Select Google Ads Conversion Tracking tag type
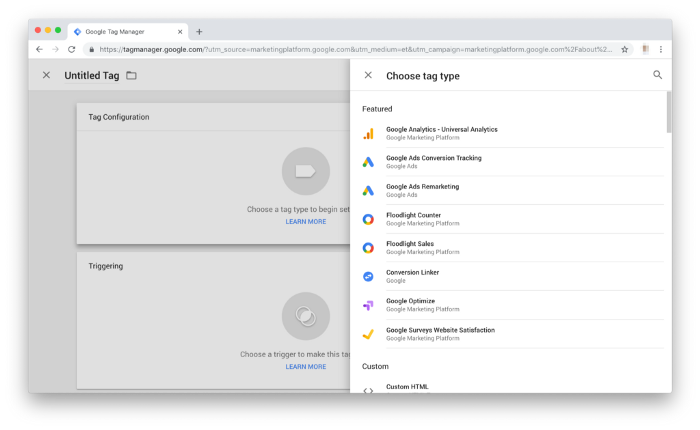700x430 pixels. click(x=512, y=162)
